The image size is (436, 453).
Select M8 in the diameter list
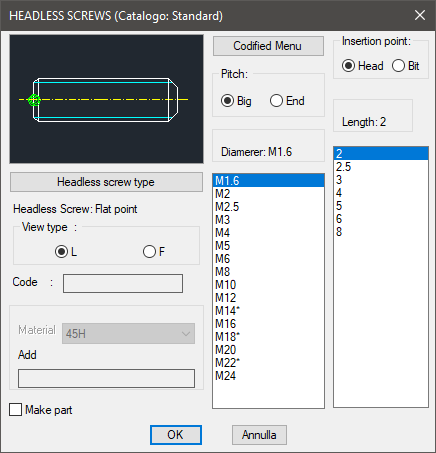268,272
